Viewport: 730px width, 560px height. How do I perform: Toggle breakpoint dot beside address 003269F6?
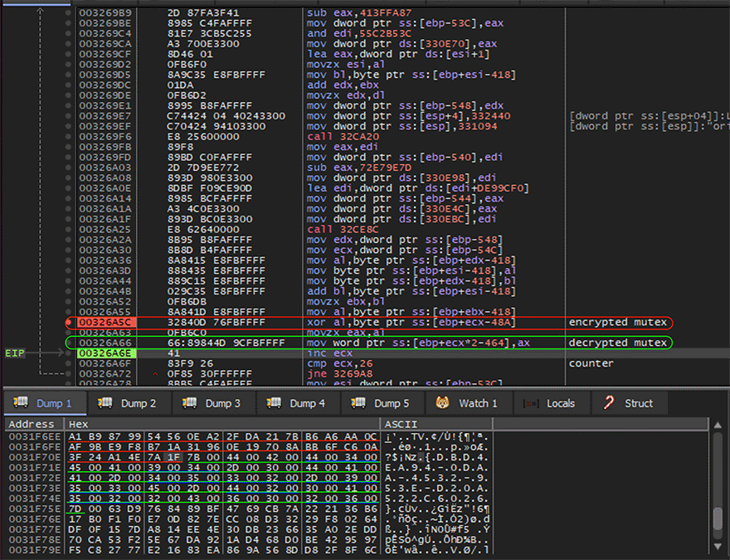(68, 136)
